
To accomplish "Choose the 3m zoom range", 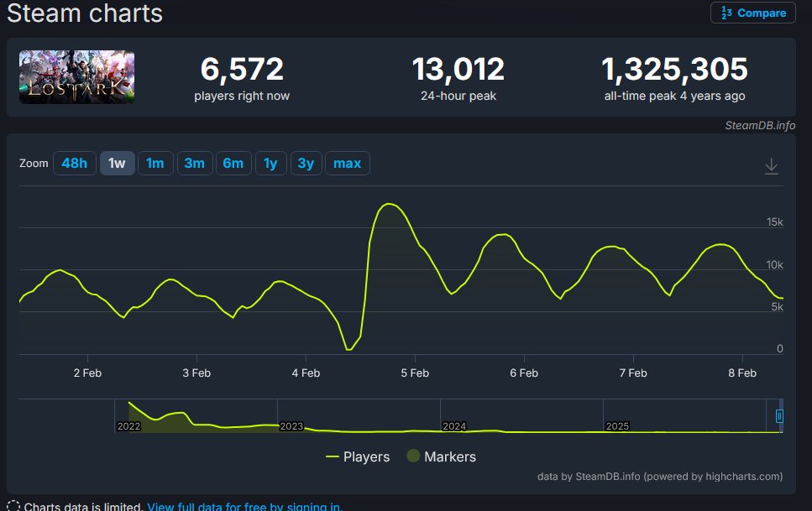I will point(195,163).
